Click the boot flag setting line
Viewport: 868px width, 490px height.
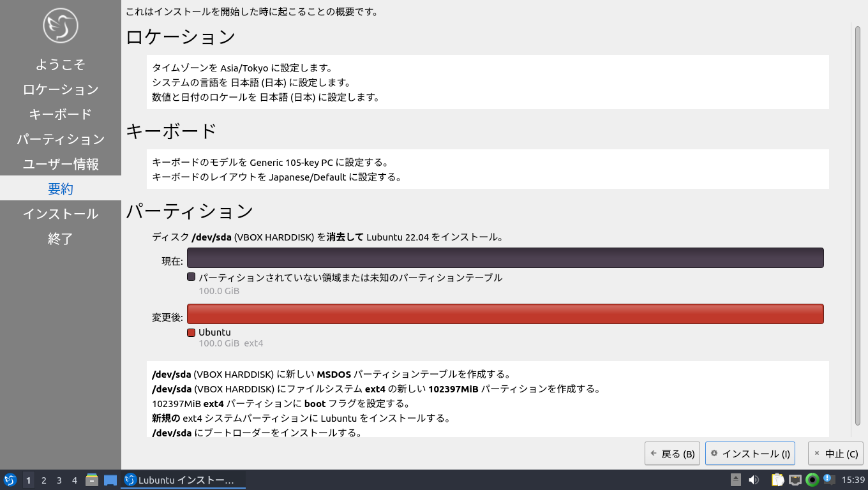coord(280,404)
